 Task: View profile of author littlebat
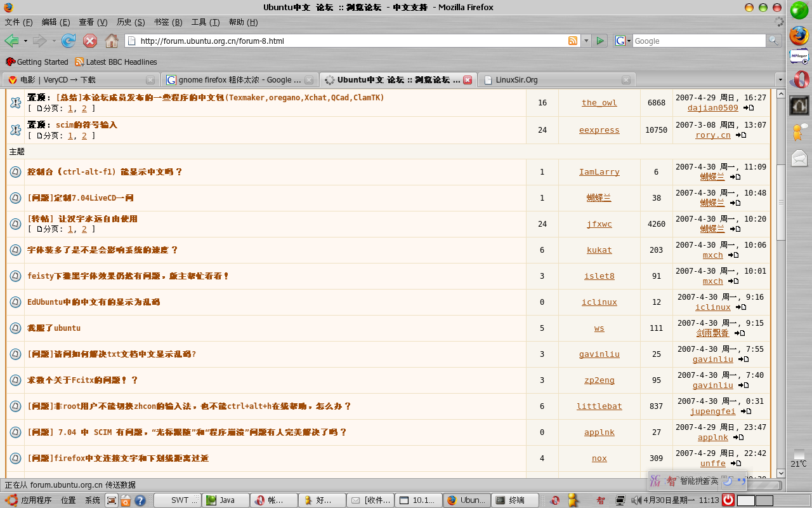(x=599, y=406)
